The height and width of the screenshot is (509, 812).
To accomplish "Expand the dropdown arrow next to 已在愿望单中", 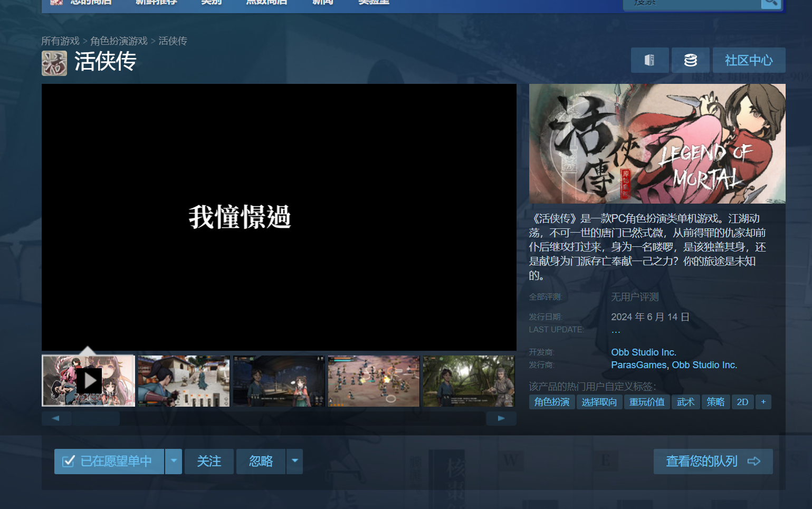I will [x=174, y=462].
